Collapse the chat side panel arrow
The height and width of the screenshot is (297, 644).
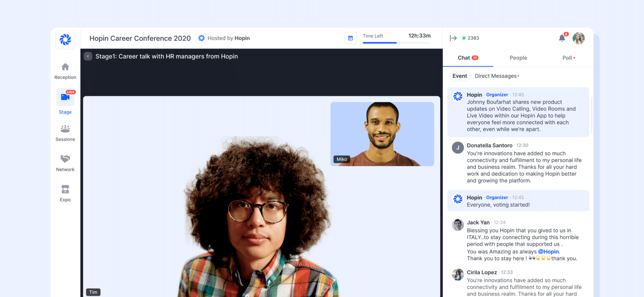[x=453, y=38]
